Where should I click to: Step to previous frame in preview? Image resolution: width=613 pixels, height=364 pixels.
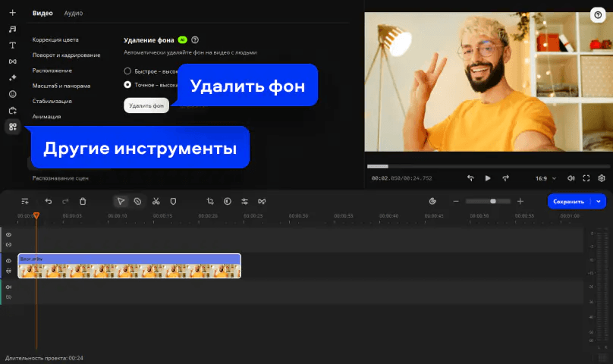pos(470,178)
